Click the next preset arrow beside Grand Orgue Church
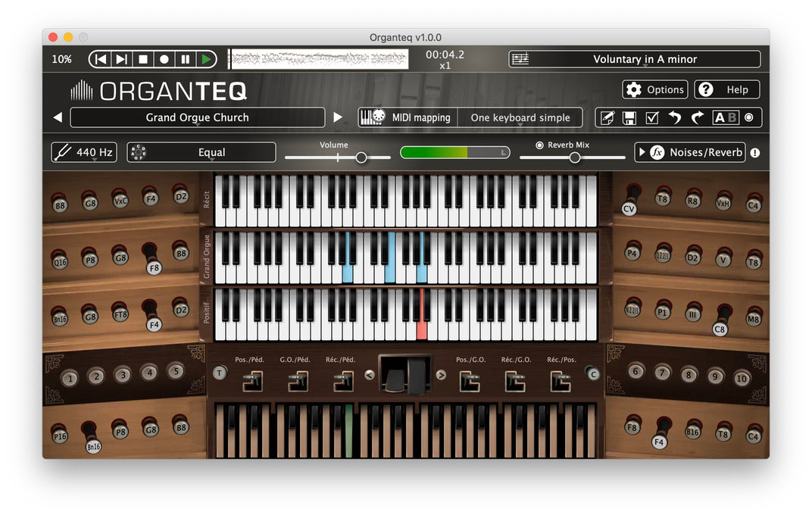This screenshot has height=515, width=812. [338, 117]
